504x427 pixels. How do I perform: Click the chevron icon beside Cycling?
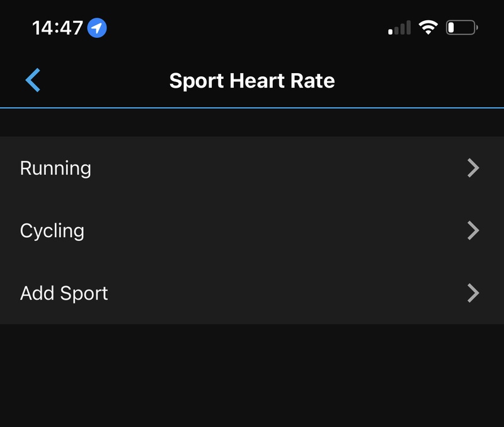(x=473, y=230)
